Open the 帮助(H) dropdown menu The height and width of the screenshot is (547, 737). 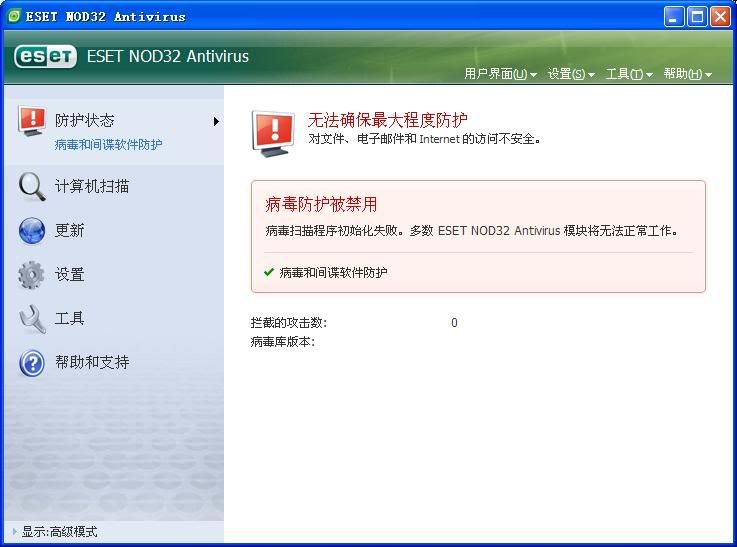[x=688, y=74]
